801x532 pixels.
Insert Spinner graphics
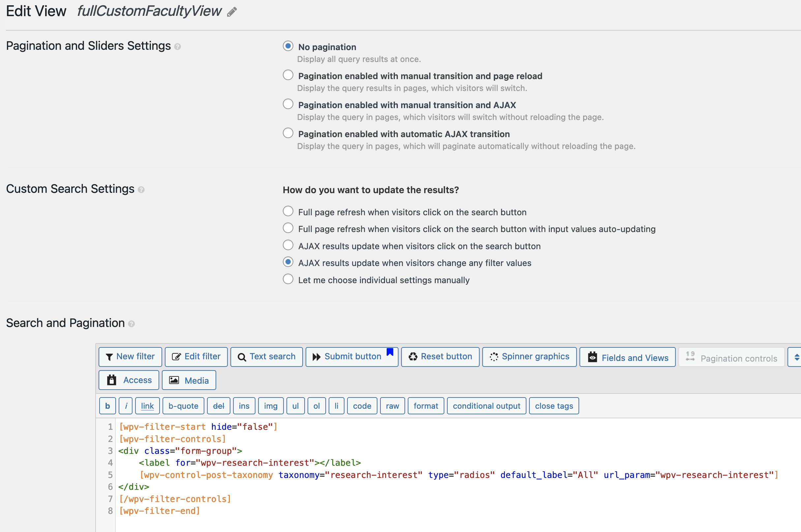(529, 357)
